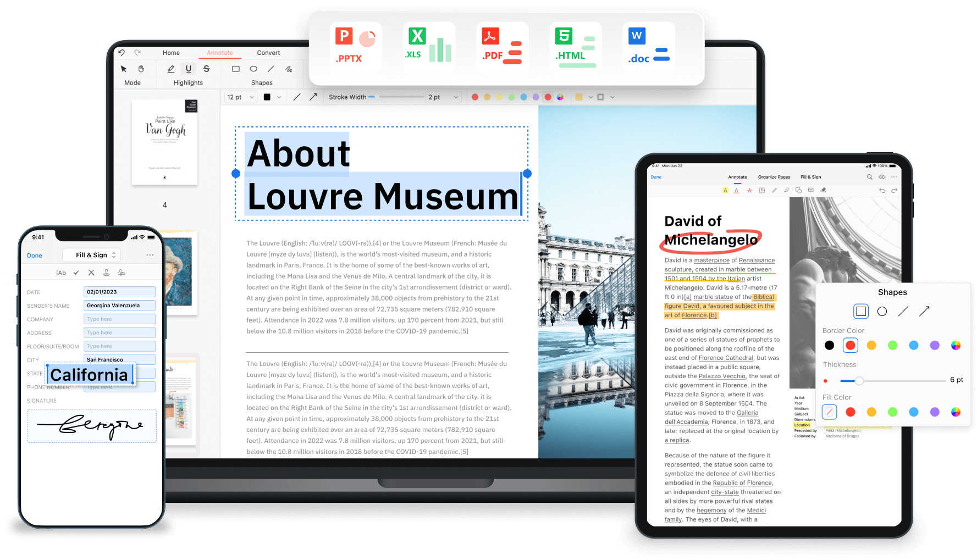Image resolution: width=977 pixels, height=560 pixels.
Task: Pick the green Fill Color swatch on tablet
Action: [x=892, y=412]
